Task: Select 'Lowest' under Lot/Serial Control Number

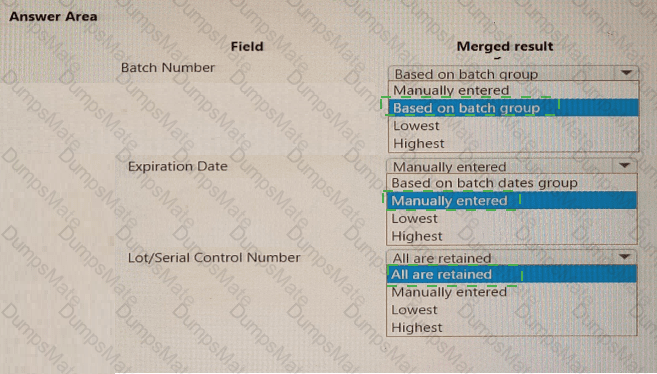Action: pos(512,310)
